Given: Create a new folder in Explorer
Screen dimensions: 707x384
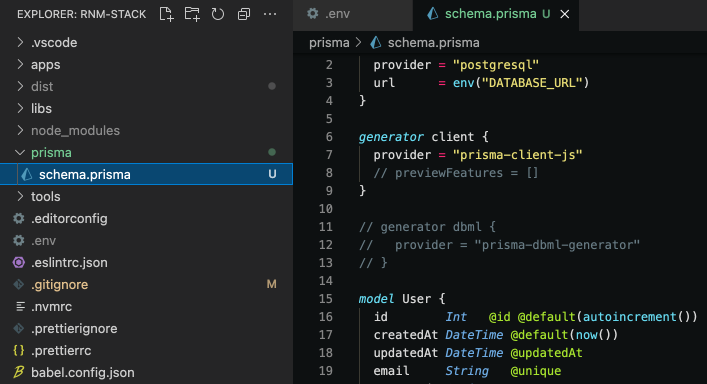Looking at the screenshot, I should point(192,14).
